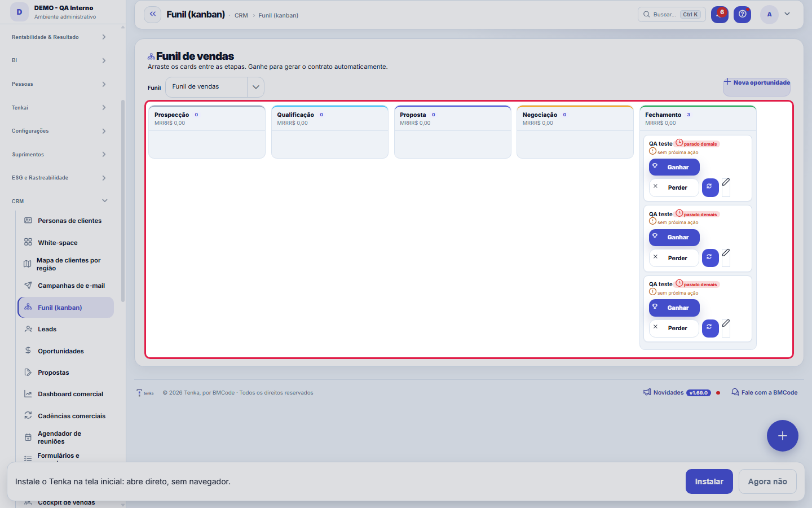This screenshot has width=812, height=508.
Task: Click the Negociação column header
Action: 575,119
